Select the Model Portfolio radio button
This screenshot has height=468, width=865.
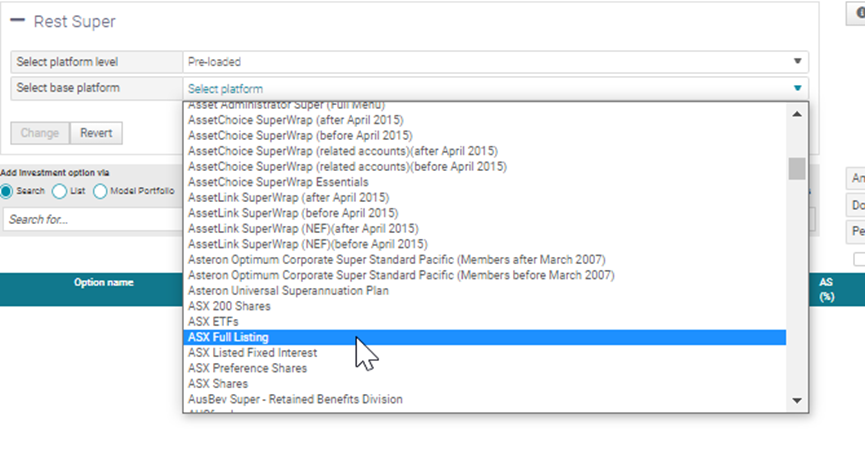tap(100, 191)
